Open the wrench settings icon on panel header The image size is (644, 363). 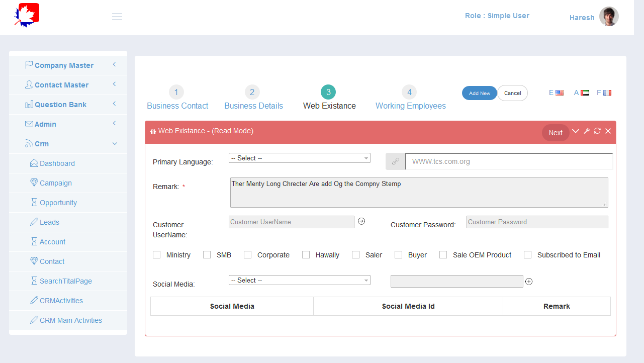click(586, 131)
